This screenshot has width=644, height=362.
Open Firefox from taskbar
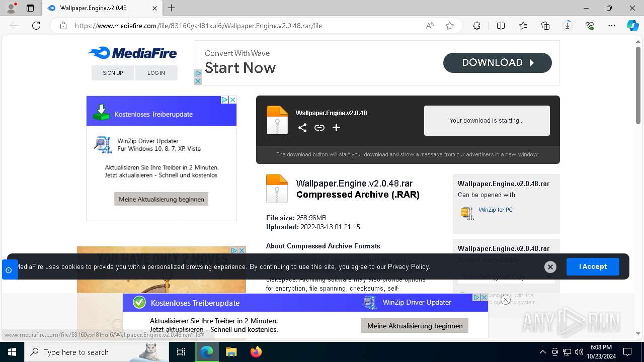(256, 352)
